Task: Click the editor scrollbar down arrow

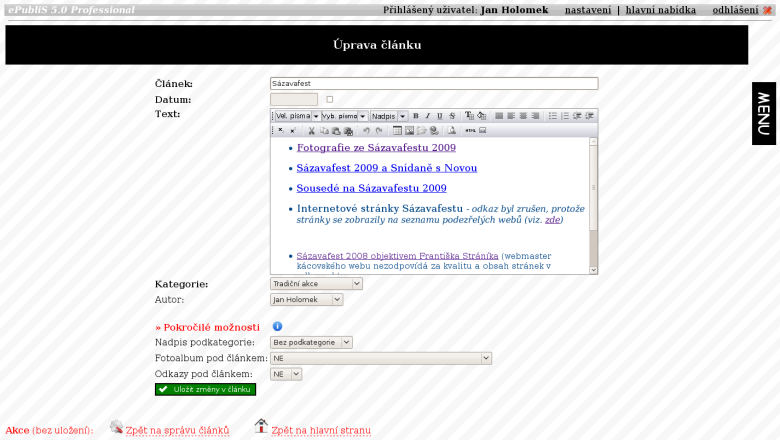Action: click(x=593, y=270)
